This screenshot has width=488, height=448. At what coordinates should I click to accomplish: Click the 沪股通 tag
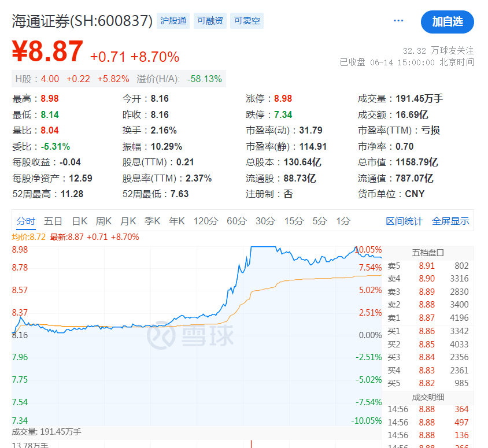coord(173,21)
